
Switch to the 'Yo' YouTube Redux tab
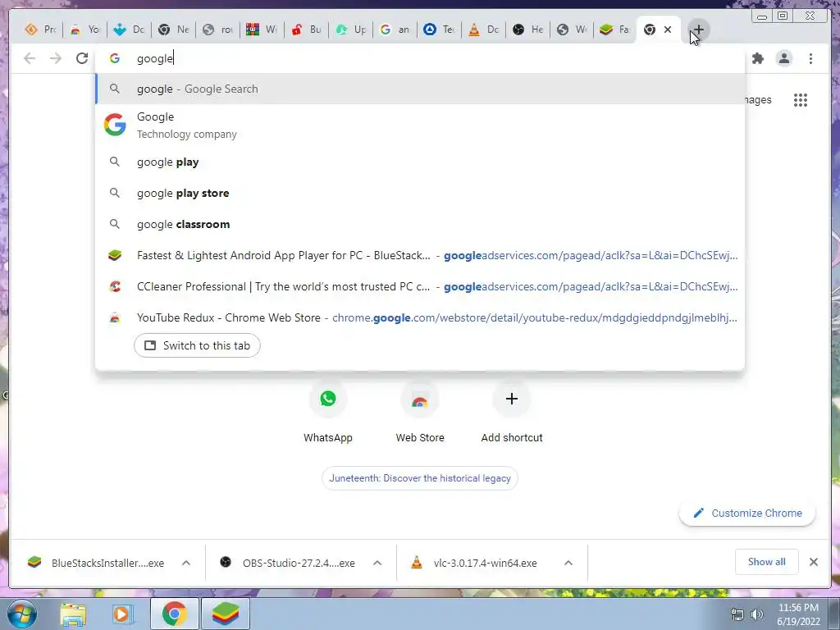coord(85,30)
